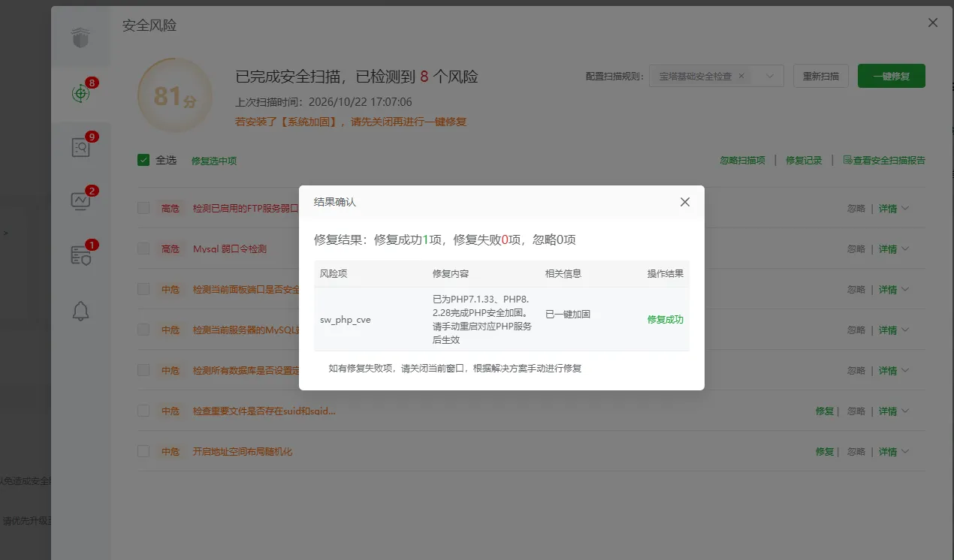Click the 检测已启用的FTP服务弱口令 risk title
The height and width of the screenshot is (560, 954).
coord(246,209)
